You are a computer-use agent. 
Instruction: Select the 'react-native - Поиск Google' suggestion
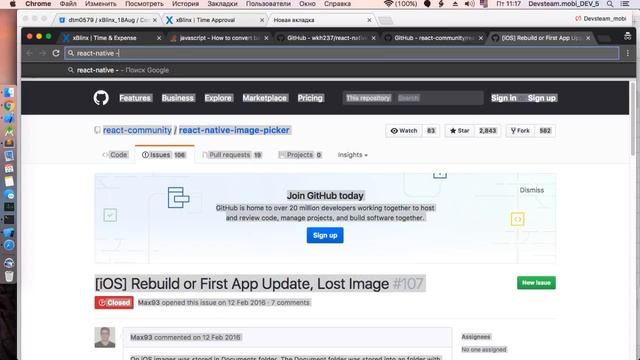coord(329,70)
